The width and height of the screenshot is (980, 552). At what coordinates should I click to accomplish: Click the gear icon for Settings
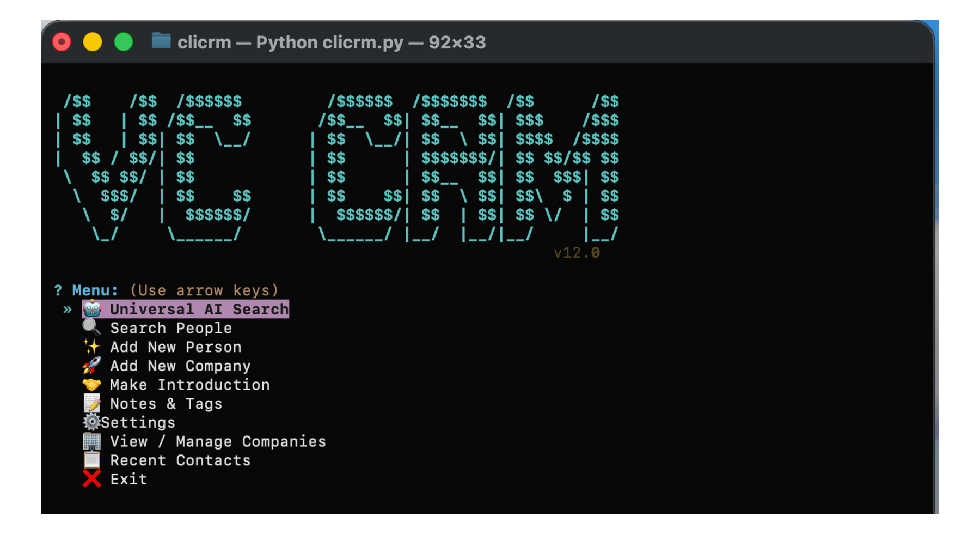[91, 422]
